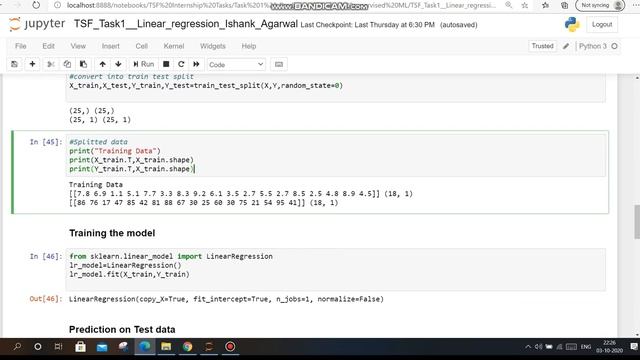
Task: Click the Training the model heading
Action: pyautogui.click(x=112, y=233)
